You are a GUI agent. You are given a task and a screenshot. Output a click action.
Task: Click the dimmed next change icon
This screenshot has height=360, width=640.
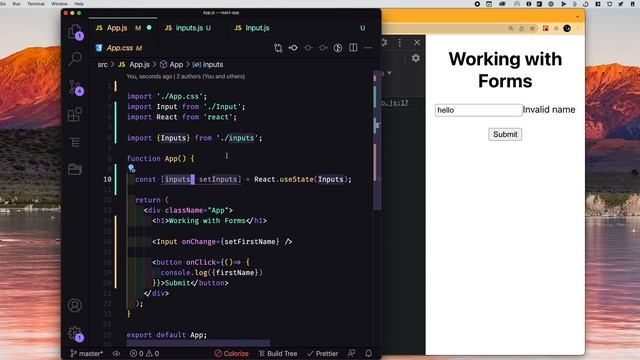pos(323,48)
